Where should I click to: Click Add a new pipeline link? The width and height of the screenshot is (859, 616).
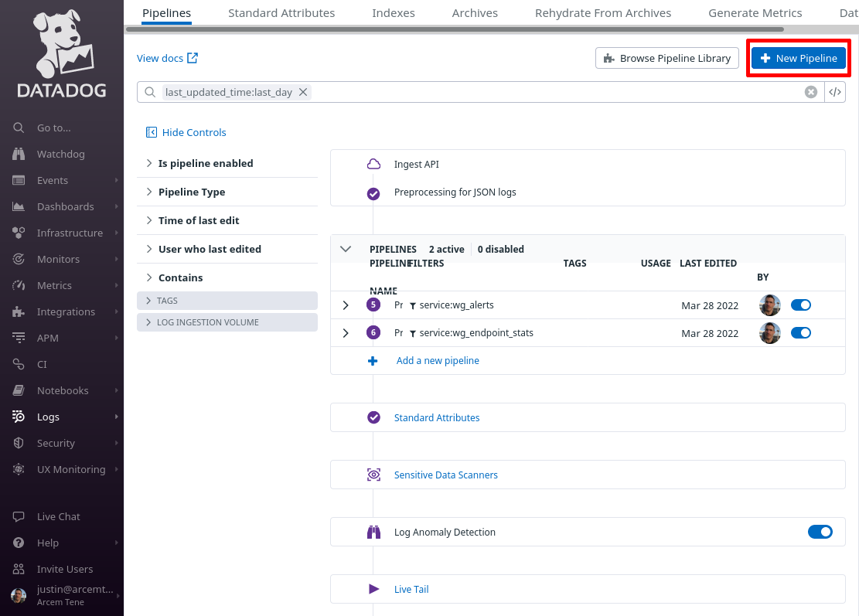(438, 360)
